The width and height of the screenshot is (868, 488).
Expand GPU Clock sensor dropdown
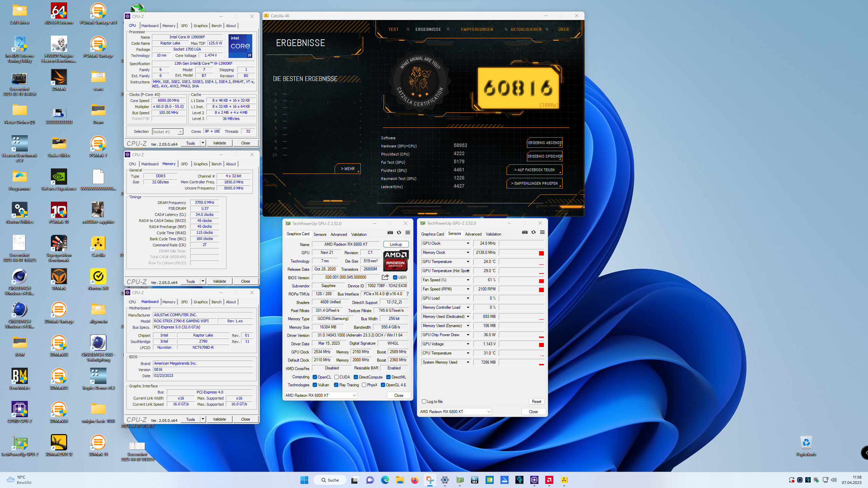(468, 243)
